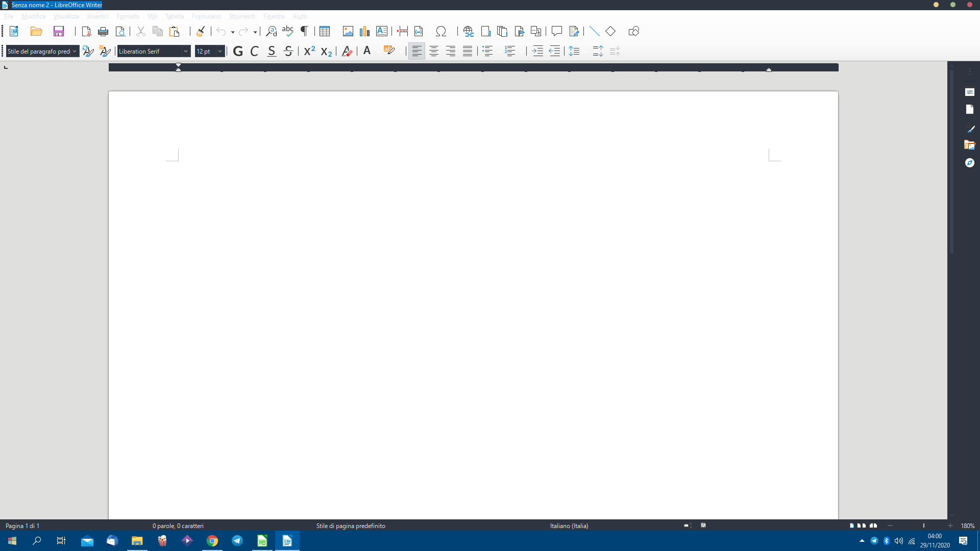Screen dimensions: 980x551
Task: Click the Clone Formatting paintbrush
Action: 201,32
